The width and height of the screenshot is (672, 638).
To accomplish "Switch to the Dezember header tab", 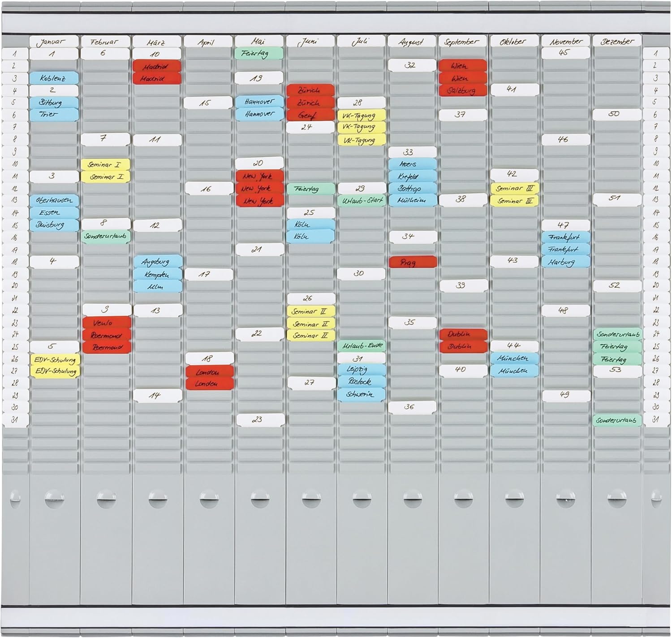I will click(616, 42).
